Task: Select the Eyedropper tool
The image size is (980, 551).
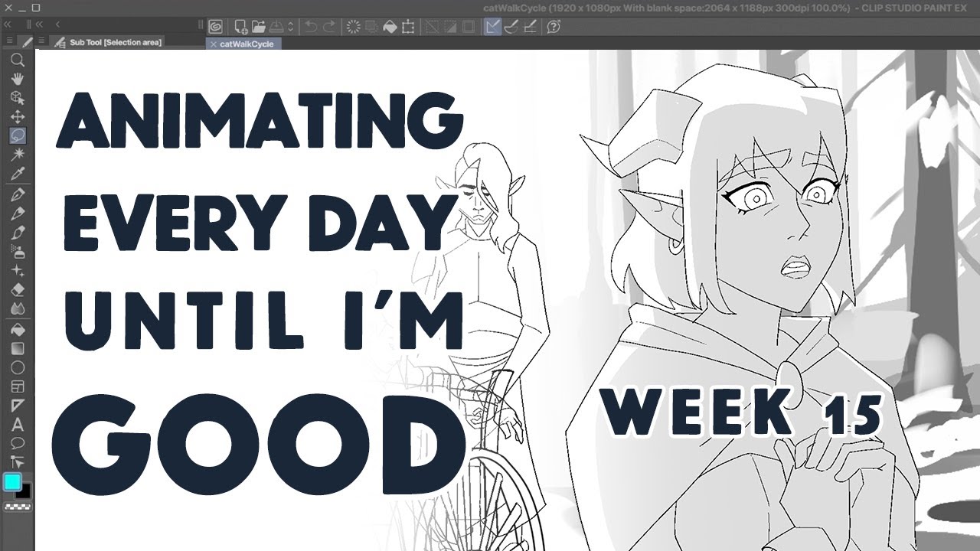Action: (17, 174)
